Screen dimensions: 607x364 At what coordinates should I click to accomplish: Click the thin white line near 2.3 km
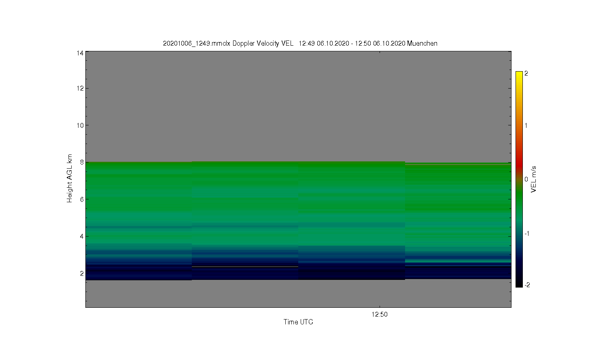coord(245,267)
